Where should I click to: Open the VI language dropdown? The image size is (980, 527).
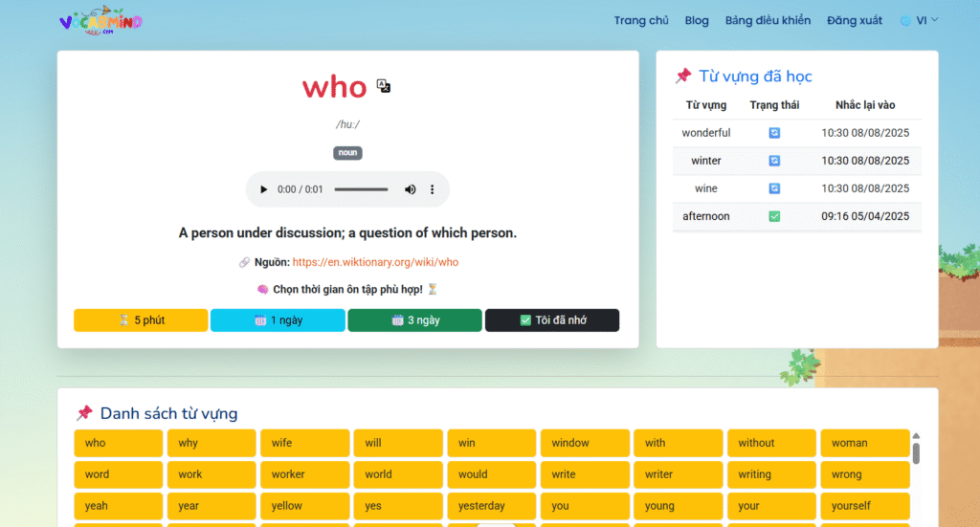pos(920,20)
